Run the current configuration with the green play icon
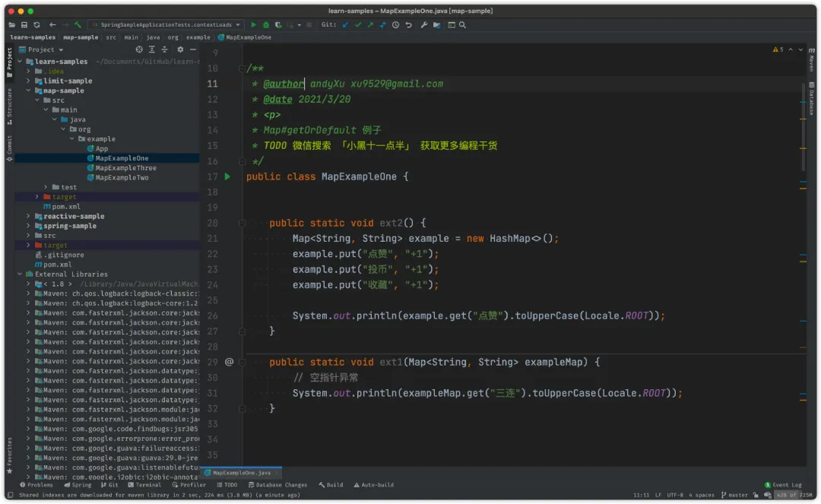821x504 pixels. pyautogui.click(x=255, y=25)
